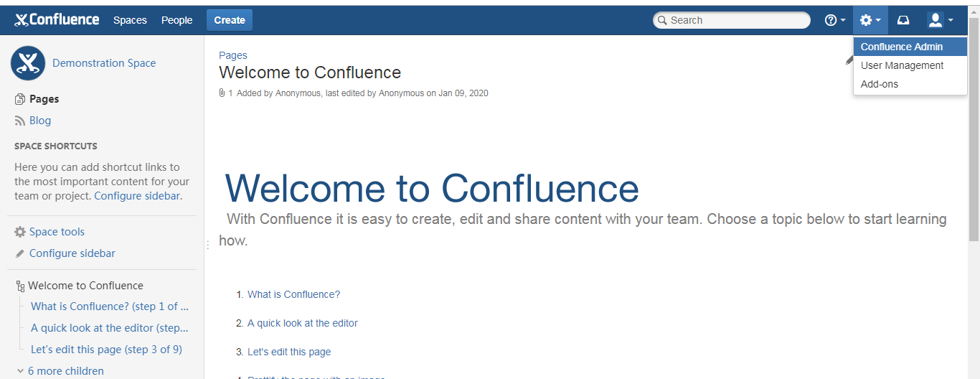980x379 pixels.
Task: Click the sidebar resize handle
Action: click(207, 244)
